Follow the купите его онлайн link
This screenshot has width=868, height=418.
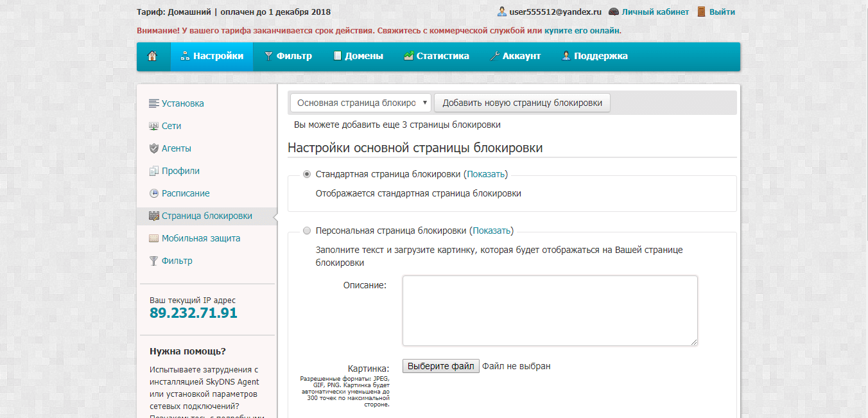(x=582, y=30)
